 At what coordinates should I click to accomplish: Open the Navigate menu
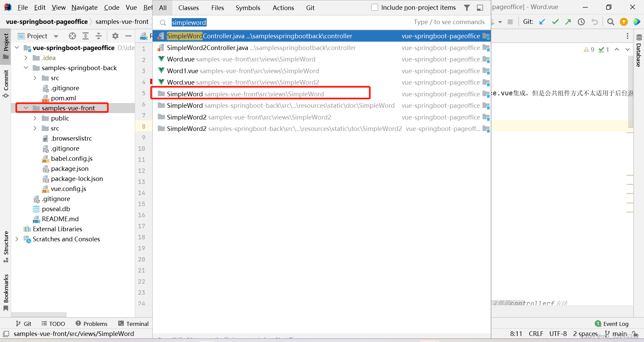coord(84,7)
